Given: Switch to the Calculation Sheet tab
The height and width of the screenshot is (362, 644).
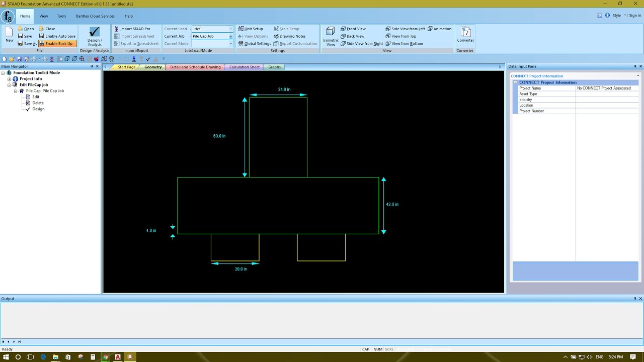Looking at the screenshot, I should (x=244, y=67).
